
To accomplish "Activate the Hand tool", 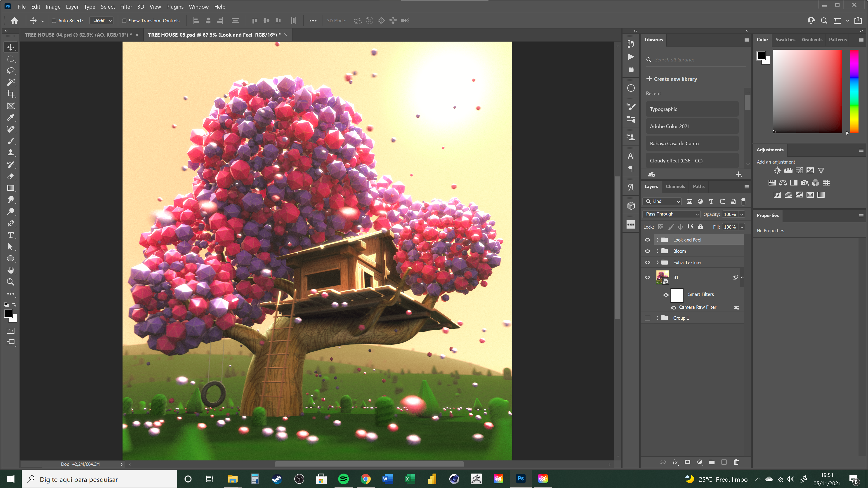I will point(11,270).
